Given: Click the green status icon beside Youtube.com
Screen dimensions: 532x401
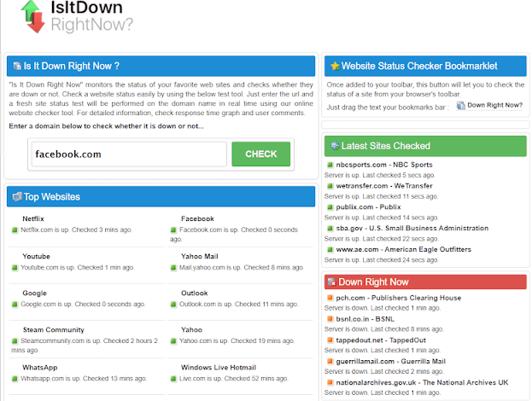Looking at the screenshot, I should pyautogui.click(x=15, y=268).
